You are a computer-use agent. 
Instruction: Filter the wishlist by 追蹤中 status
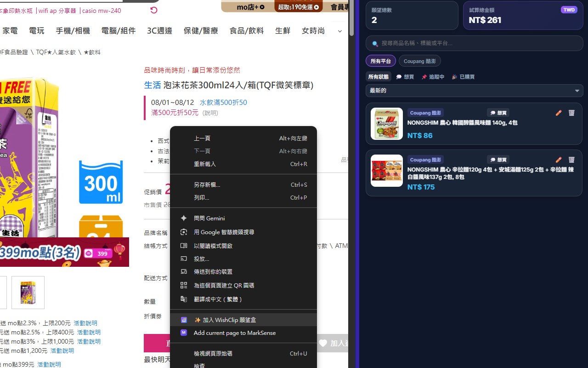(x=433, y=77)
